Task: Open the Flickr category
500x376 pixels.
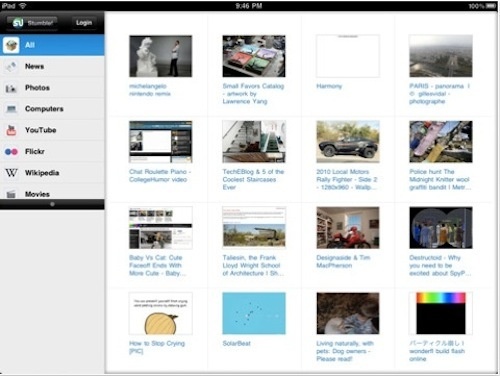Action: [x=52, y=152]
